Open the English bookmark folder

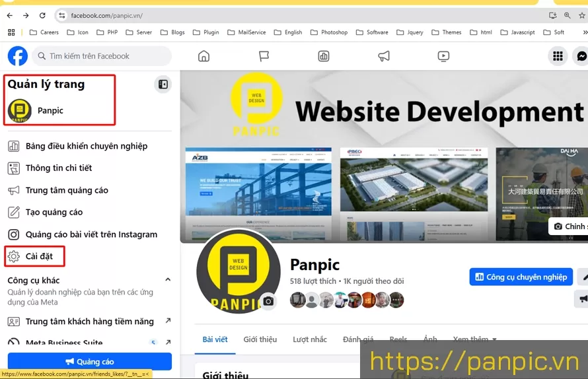tap(288, 32)
